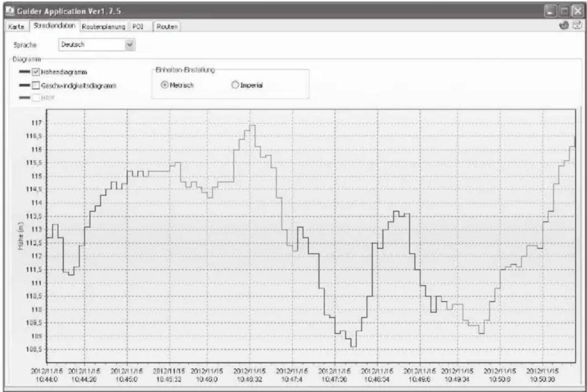
Task: Go to the POI tab
Action: pos(138,26)
